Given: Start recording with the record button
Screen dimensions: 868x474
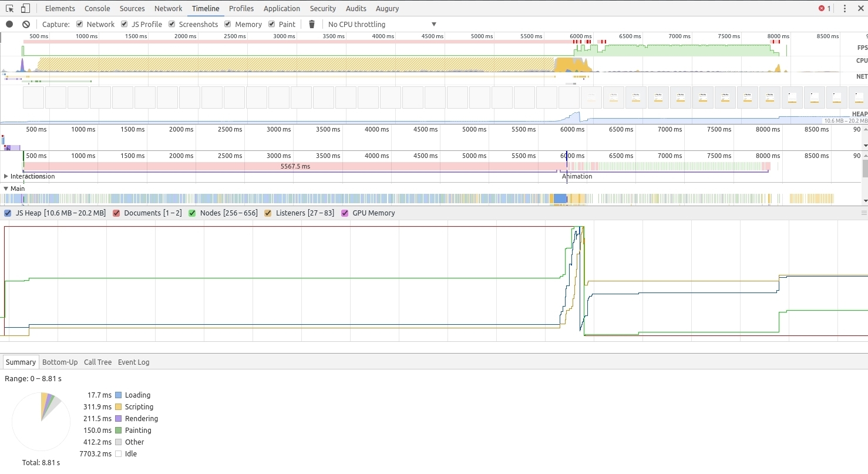Looking at the screenshot, I should pyautogui.click(x=9, y=24).
